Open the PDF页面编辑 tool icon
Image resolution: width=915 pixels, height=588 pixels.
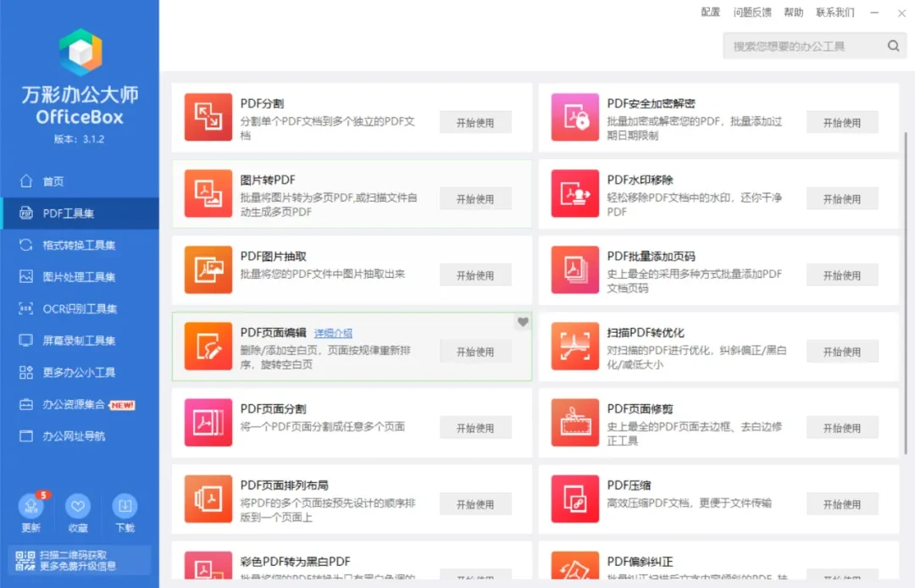pos(208,351)
